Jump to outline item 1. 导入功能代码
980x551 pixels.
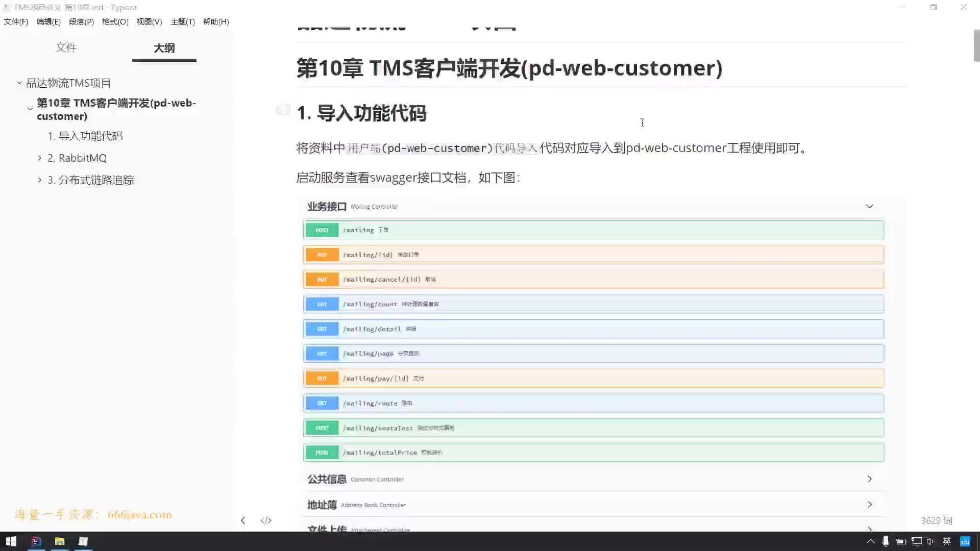click(x=85, y=136)
